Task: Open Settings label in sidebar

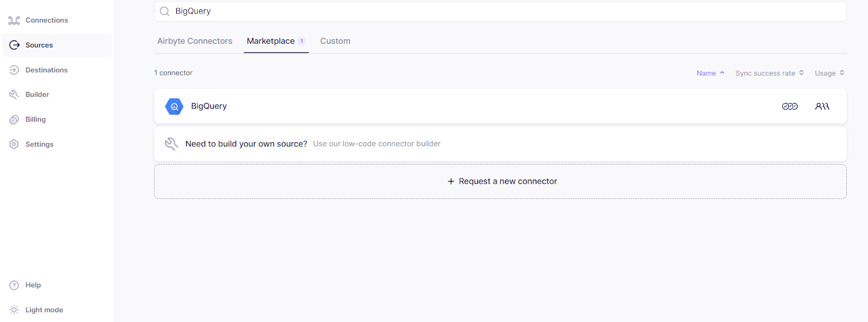Action: point(40,144)
